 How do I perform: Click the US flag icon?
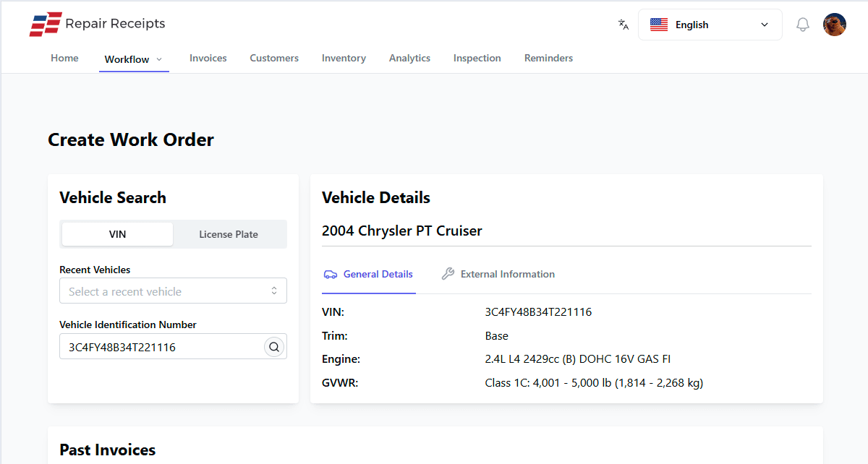point(659,25)
